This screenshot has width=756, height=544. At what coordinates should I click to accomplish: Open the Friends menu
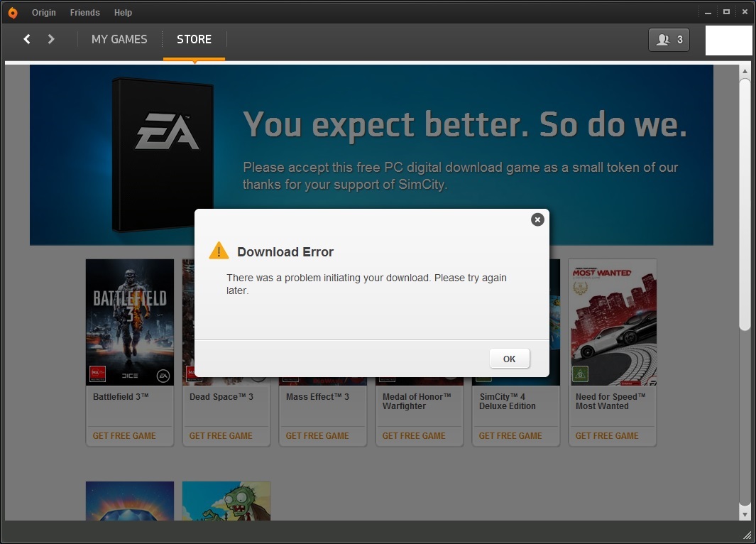(x=85, y=13)
